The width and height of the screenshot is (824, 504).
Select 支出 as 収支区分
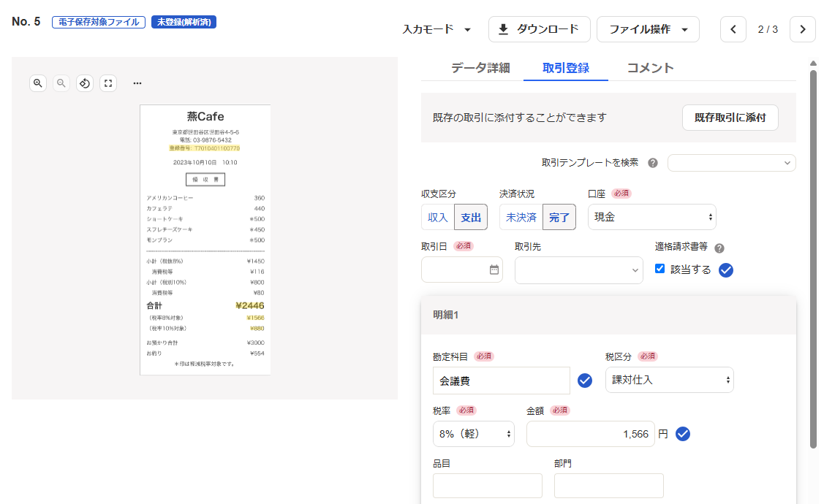471,217
